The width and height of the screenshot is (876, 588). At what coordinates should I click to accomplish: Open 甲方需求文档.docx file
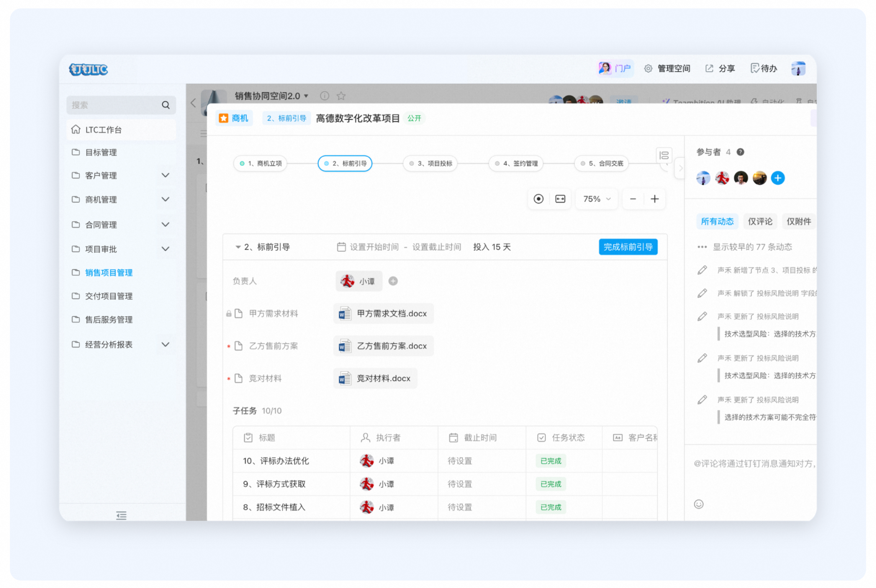click(x=383, y=314)
